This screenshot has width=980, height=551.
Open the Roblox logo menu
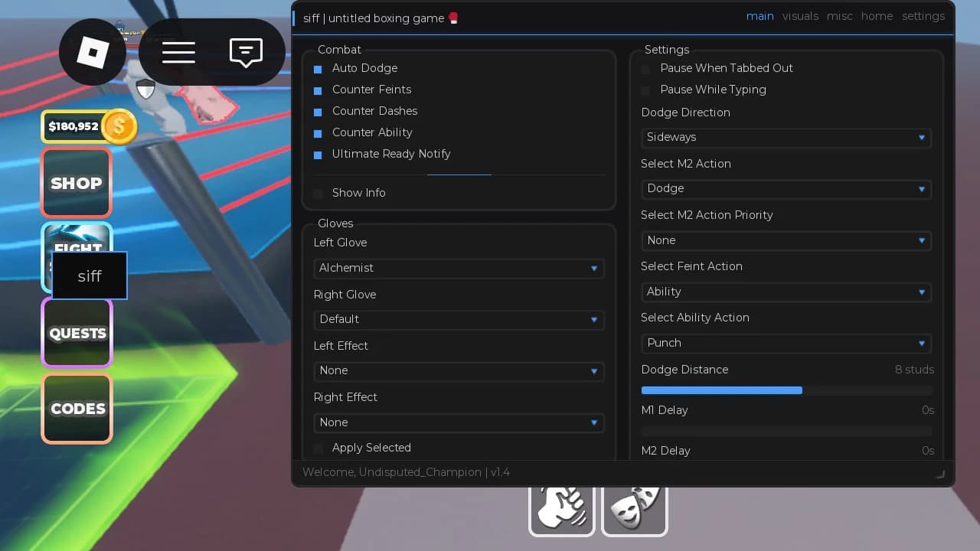tap(93, 52)
